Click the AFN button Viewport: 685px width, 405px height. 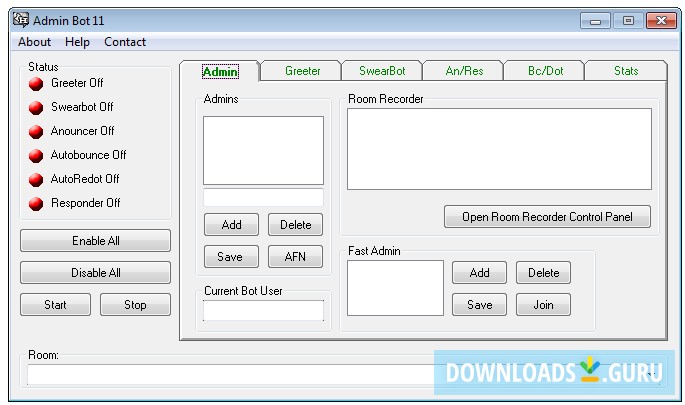tap(295, 256)
